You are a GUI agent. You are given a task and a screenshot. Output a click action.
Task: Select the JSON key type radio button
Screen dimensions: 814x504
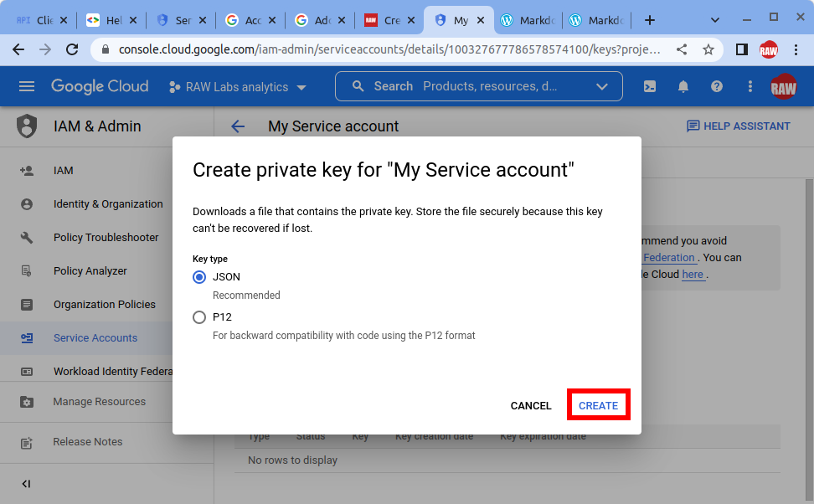[x=199, y=277]
